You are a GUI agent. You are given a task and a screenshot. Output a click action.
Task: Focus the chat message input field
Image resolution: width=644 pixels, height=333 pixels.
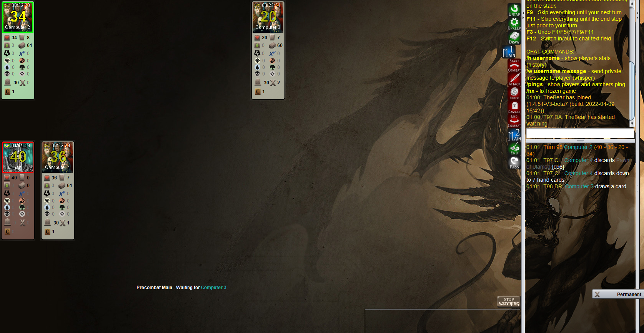(580, 133)
